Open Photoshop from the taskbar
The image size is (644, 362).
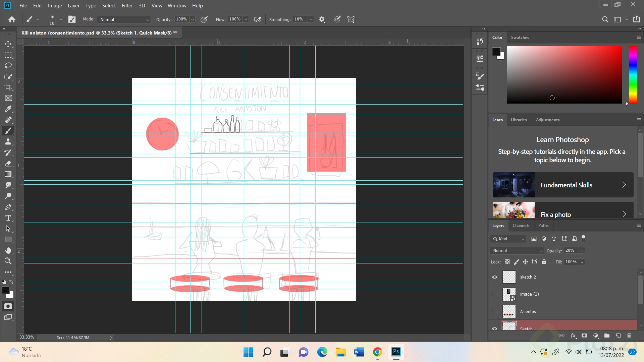point(396,352)
